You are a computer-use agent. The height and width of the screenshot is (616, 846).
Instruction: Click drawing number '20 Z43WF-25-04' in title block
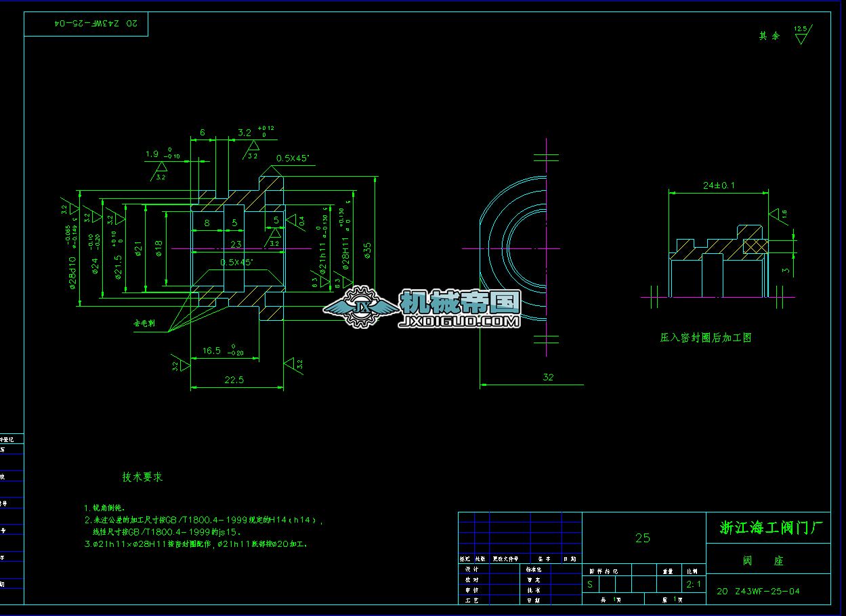758,591
